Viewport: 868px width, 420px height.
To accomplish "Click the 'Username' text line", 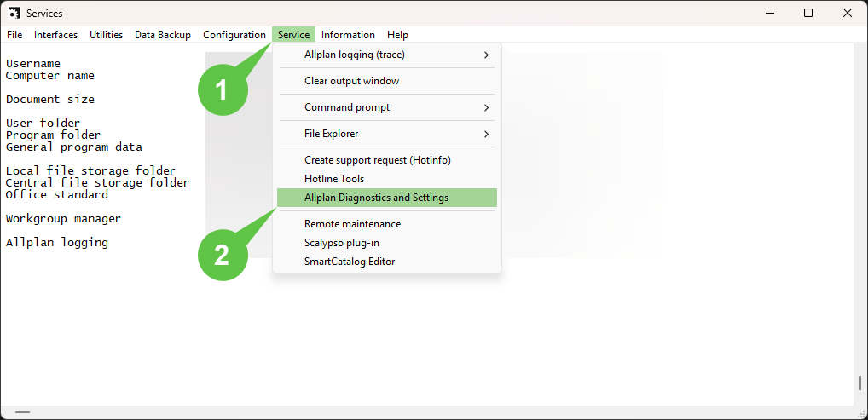I will click(32, 64).
